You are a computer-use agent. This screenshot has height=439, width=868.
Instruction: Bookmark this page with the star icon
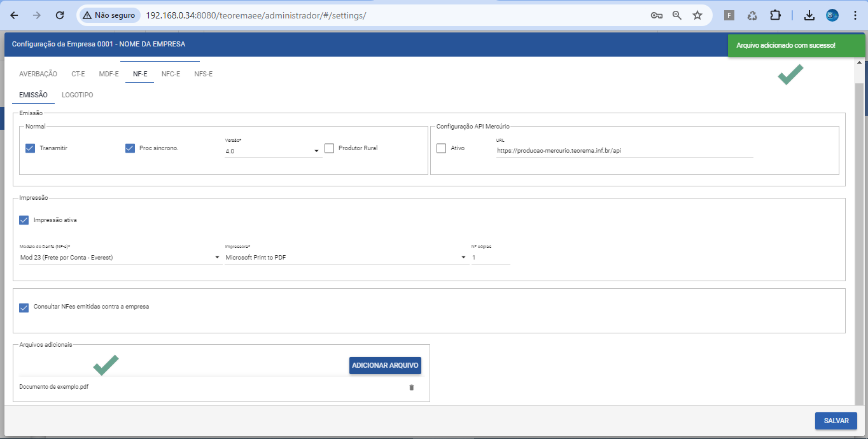697,15
